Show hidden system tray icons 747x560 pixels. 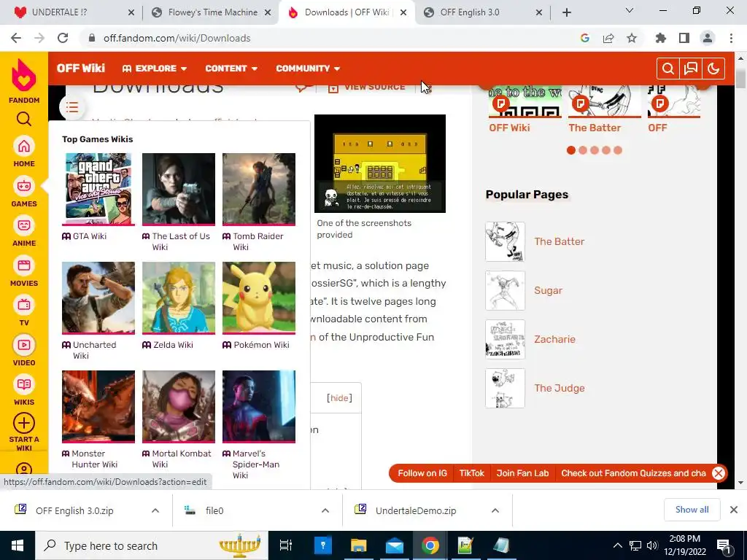tap(617, 545)
